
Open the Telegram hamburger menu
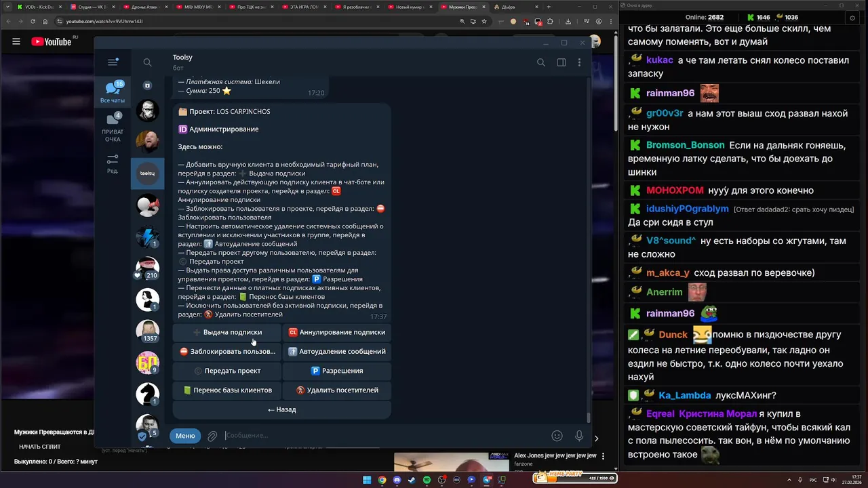click(x=113, y=62)
